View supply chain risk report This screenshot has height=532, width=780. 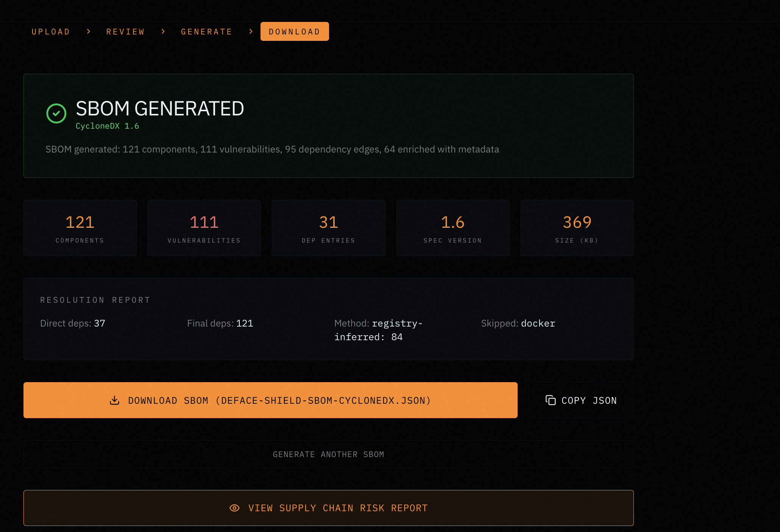(328, 508)
